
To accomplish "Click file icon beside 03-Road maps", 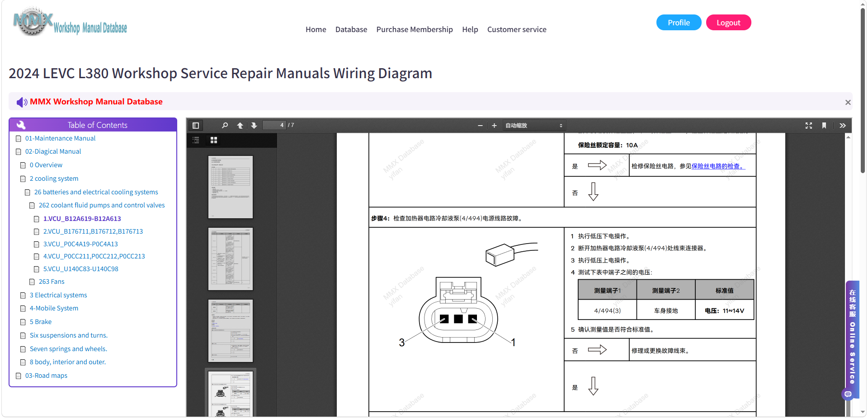I will tap(19, 376).
